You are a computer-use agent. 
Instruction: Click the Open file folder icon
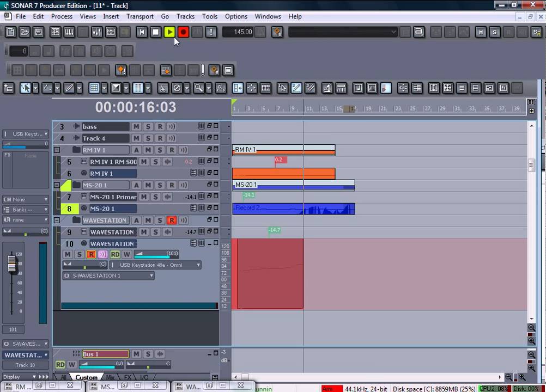pyautogui.click(x=25, y=32)
